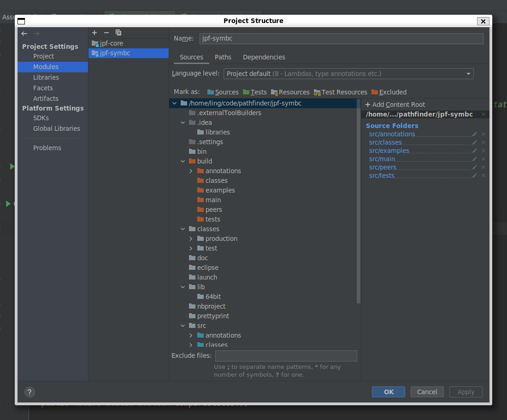
Task: Open the help question mark button
Action: coord(29,392)
